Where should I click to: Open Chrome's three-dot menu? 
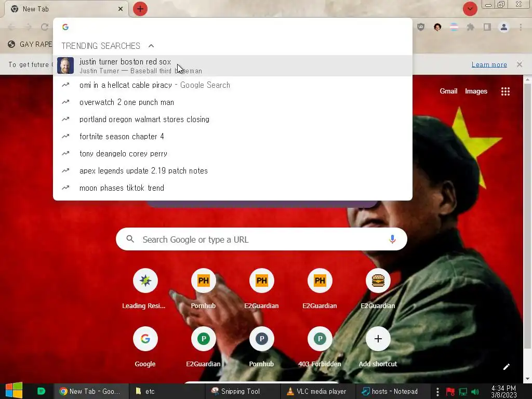[x=521, y=27]
